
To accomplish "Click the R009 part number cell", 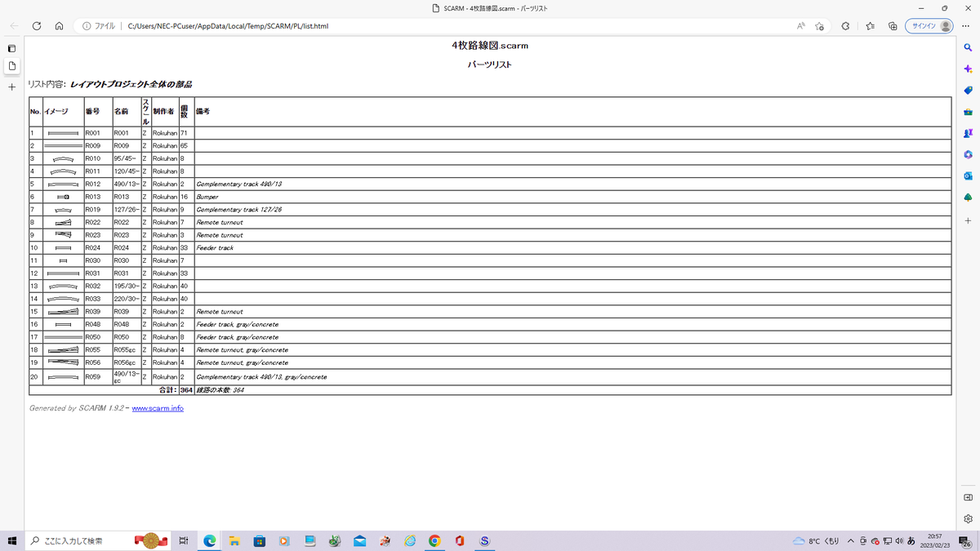I will pyautogui.click(x=98, y=145).
